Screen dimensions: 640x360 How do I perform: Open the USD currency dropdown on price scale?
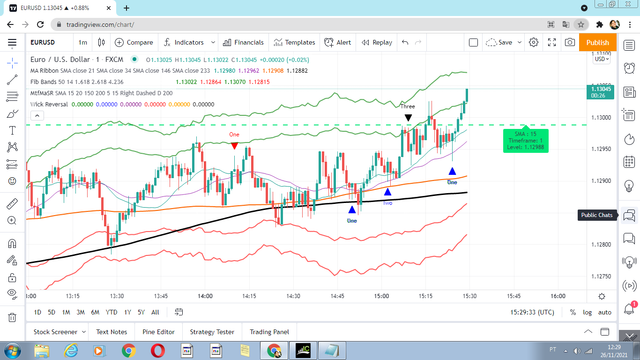point(602,59)
